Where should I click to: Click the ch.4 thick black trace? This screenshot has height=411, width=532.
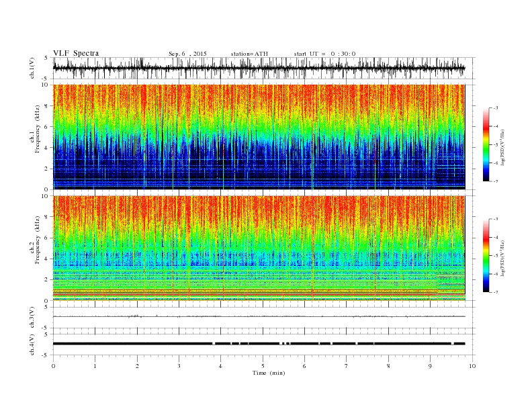(x=259, y=344)
